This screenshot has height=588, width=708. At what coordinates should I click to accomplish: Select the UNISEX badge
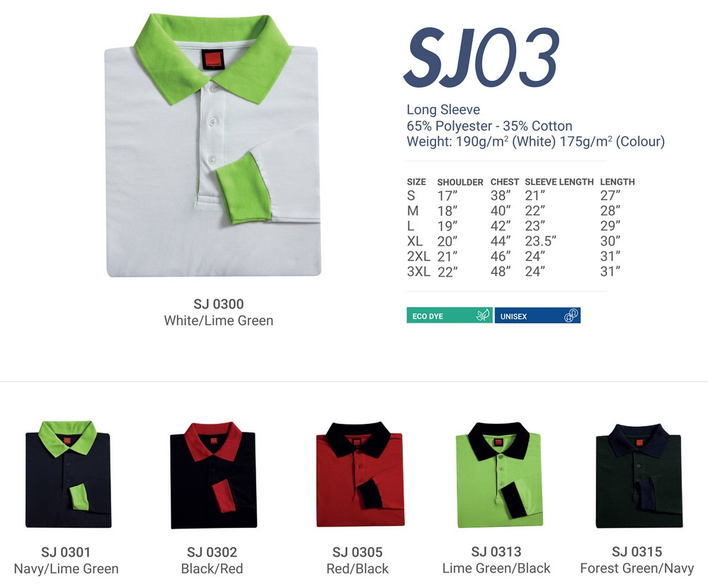537,316
